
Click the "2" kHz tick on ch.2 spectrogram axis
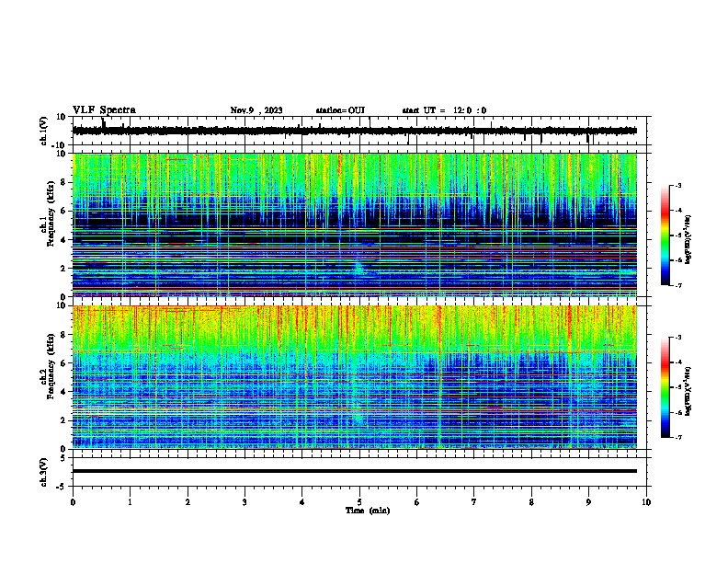[x=64, y=420]
